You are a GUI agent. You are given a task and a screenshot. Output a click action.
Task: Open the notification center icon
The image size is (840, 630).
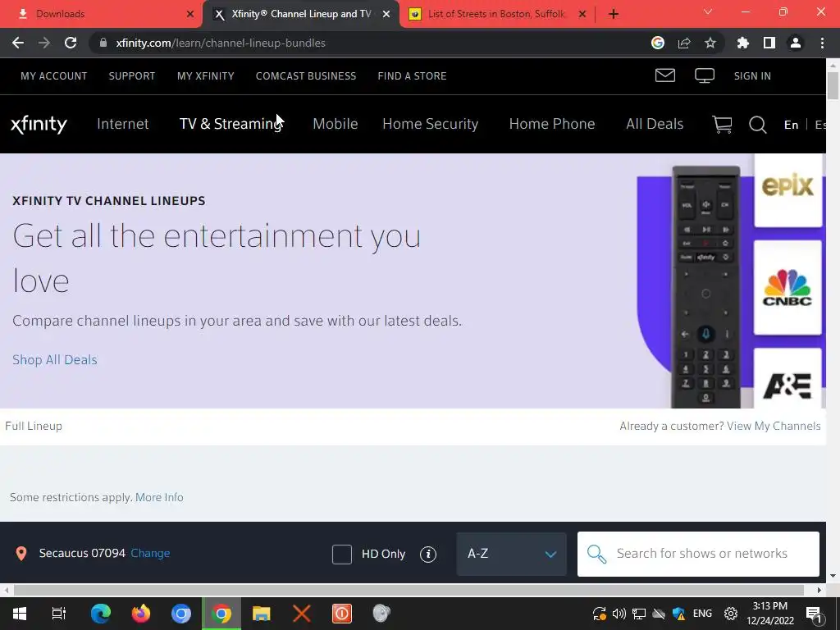pyautogui.click(x=813, y=614)
